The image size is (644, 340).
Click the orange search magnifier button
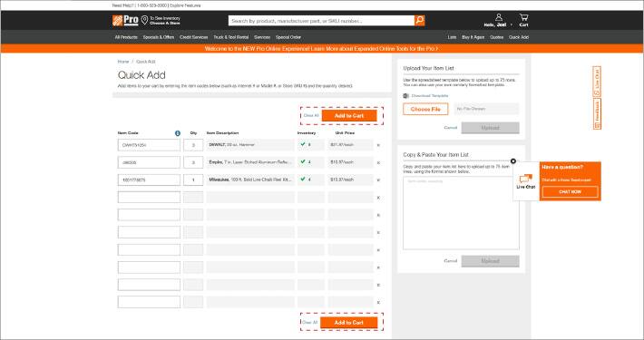click(x=419, y=21)
